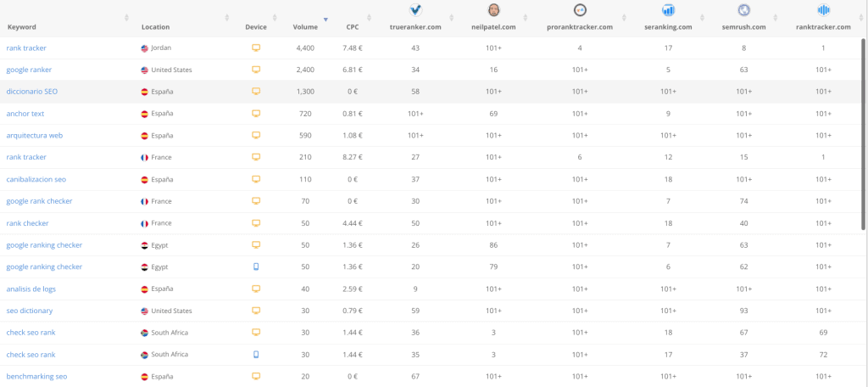Open the "canibalizacion seo" keyword link
The height and width of the screenshot is (387, 868).
pos(36,180)
